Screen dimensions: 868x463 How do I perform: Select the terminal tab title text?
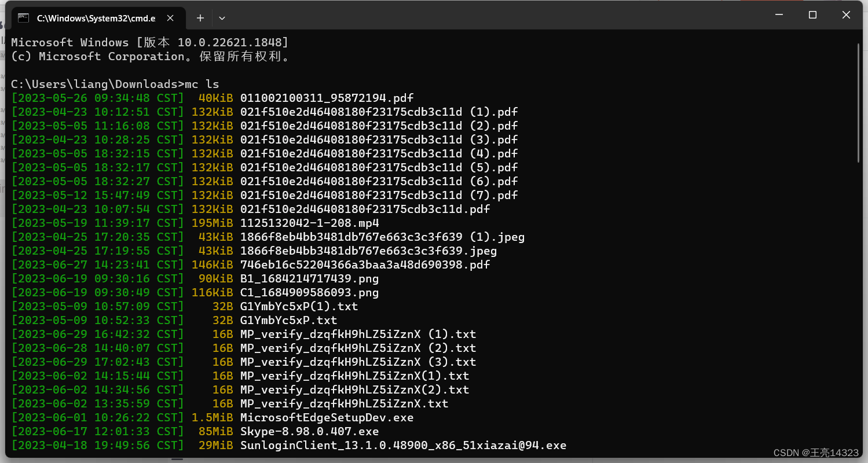[96, 18]
